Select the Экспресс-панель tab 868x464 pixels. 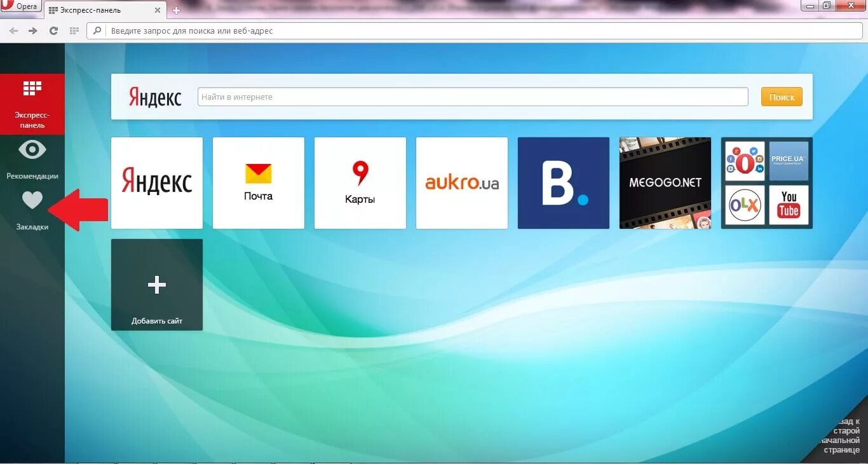tap(106, 10)
